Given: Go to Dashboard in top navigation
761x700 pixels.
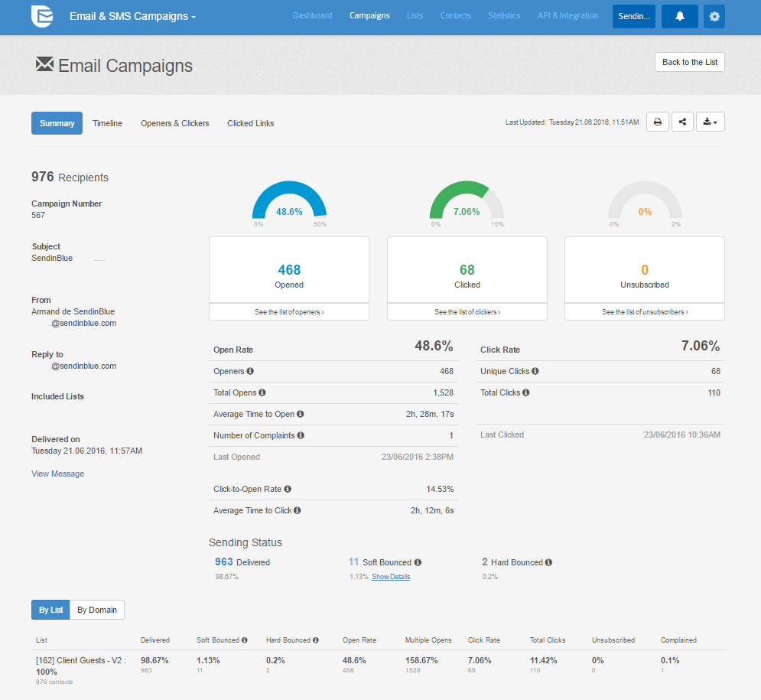Looking at the screenshot, I should [x=313, y=15].
